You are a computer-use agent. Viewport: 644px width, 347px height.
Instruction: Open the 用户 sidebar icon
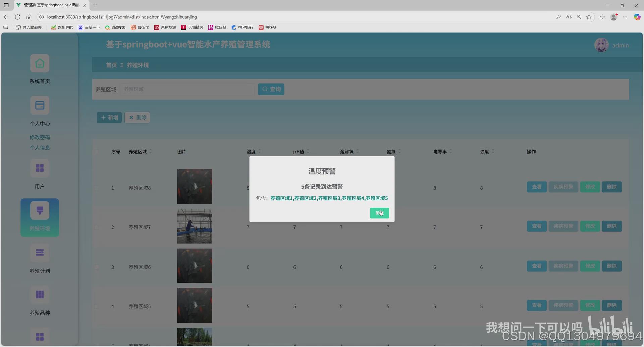click(x=40, y=168)
